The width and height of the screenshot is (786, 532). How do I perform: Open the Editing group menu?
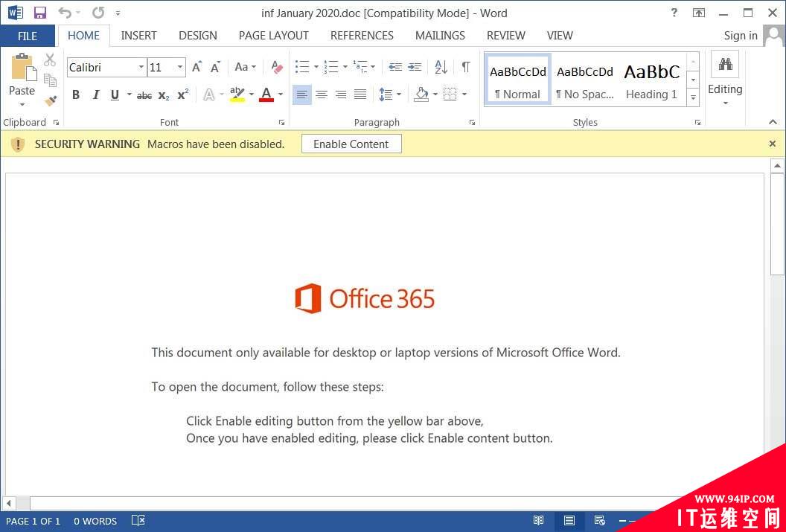coord(725,79)
